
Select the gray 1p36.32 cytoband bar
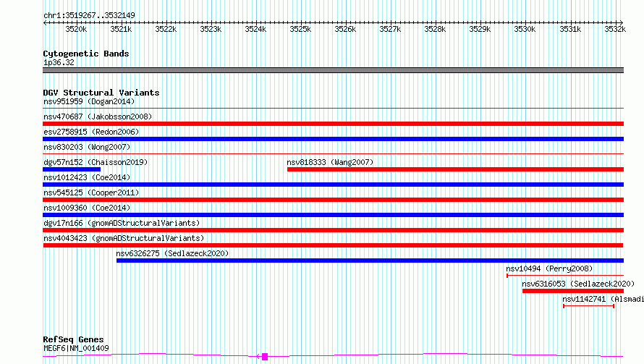[333, 70]
